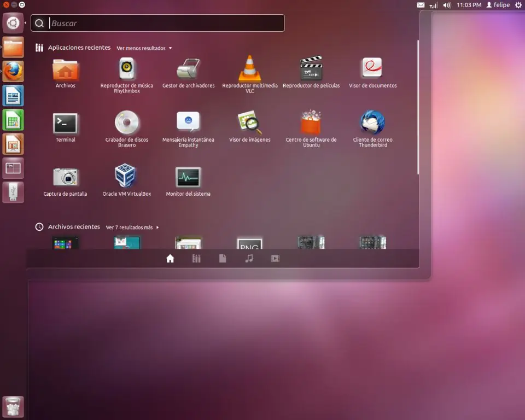Expand Ver 7 resultados más
Image resolution: width=525 pixels, height=420 pixels.
coord(132,227)
